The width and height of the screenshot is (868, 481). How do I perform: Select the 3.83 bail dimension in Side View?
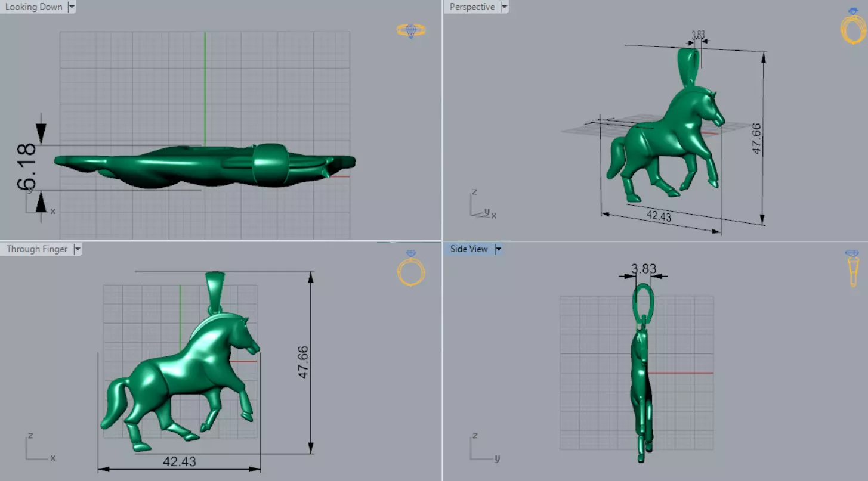pos(644,269)
